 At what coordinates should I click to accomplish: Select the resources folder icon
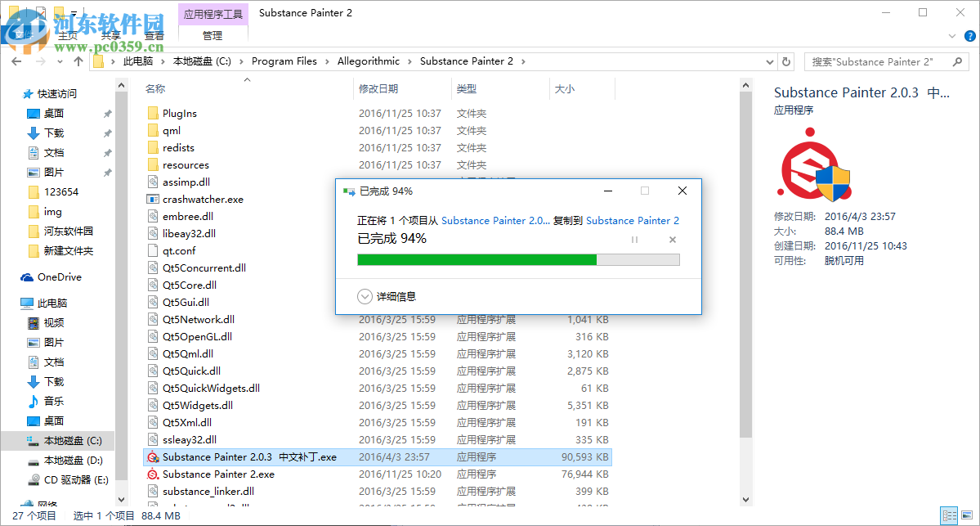click(153, 164)
